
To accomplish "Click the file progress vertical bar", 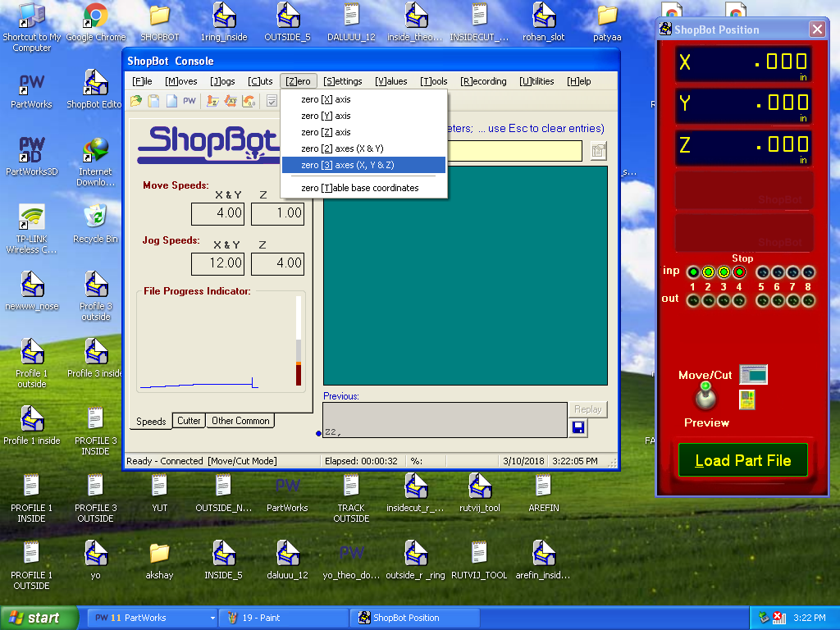I will (299, 340).
